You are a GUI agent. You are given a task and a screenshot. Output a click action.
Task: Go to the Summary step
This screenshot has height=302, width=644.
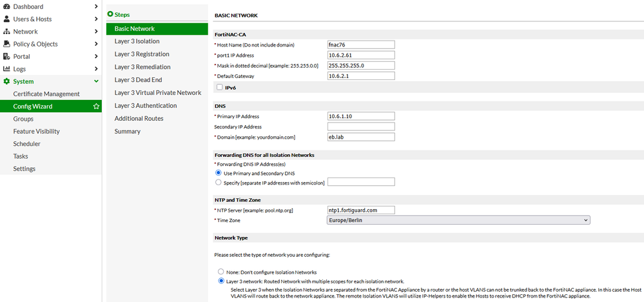point(127,131)
